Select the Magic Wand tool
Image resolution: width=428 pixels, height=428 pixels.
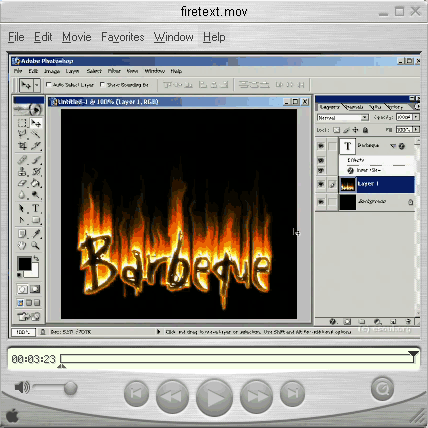pos(35,134)
